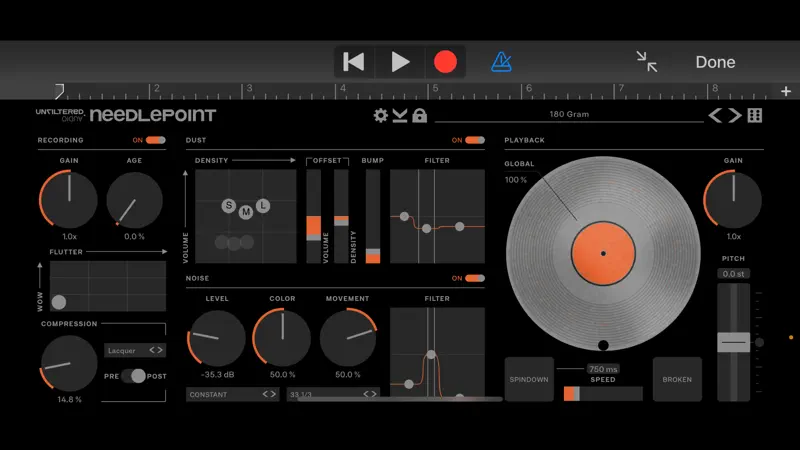The image size is (800, 450).
Task: Select the S dust particle node
Action: click(x=229, y=206)
